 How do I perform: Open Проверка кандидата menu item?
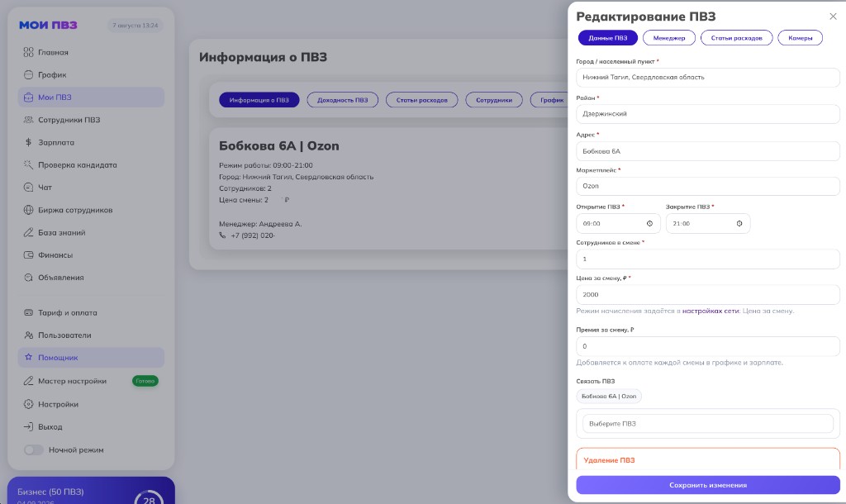click(x=91, y=164)
